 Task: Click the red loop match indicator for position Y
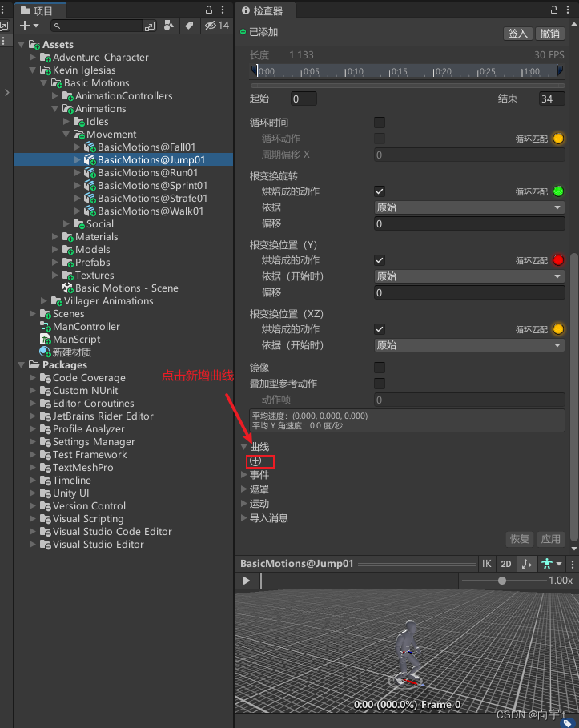coord(558,260)
